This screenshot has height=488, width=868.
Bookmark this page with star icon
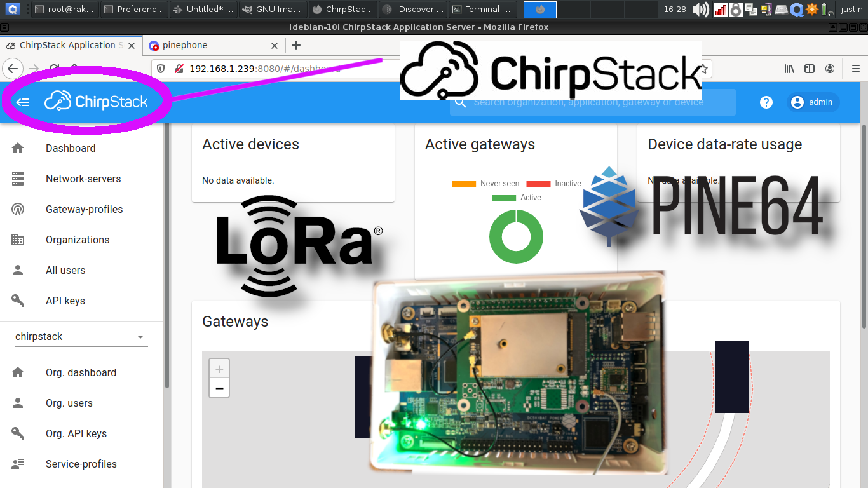[703, 69]
